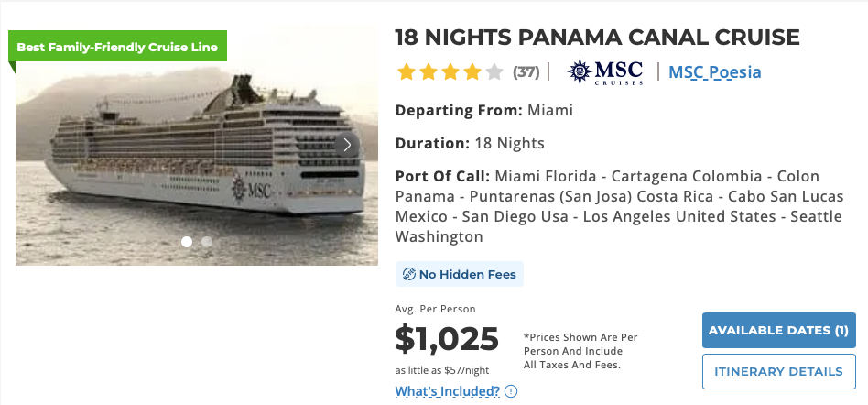Image resolution: width=868 pixels, height=405 pixels.
Task: Open the Available Dates (1) list
Action: [x=778, y=330]
